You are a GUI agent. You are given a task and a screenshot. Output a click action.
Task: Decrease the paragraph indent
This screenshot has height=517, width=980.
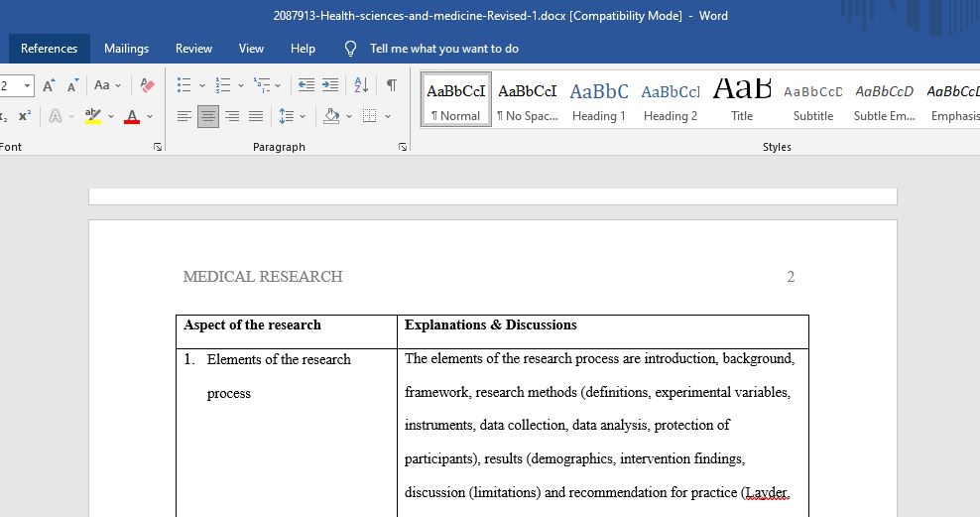pyautogui.click(x=306, y=85)
